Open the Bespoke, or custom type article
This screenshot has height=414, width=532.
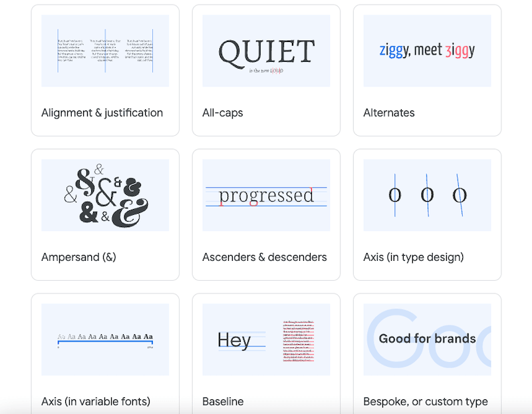coord(426,401)
